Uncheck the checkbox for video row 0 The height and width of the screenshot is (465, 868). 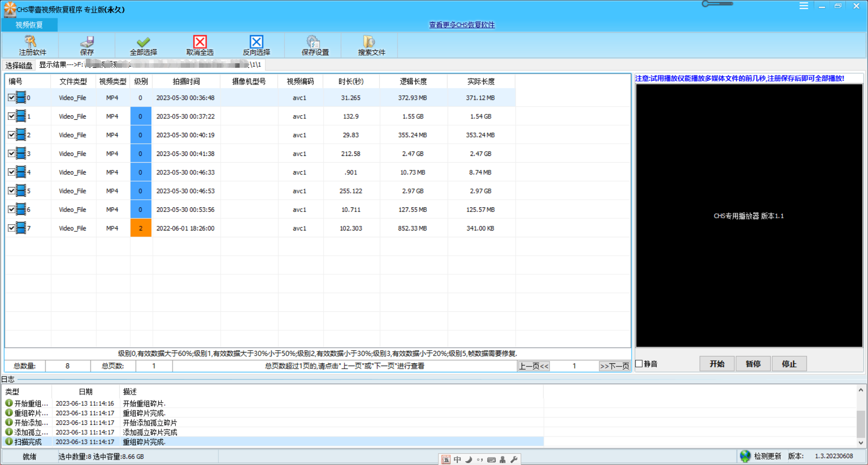coord(11,97)
